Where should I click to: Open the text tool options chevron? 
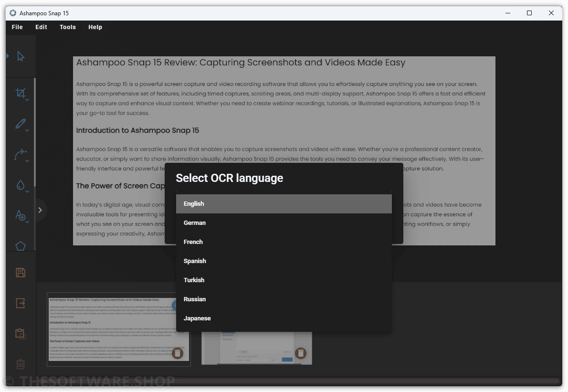(27, 222)
